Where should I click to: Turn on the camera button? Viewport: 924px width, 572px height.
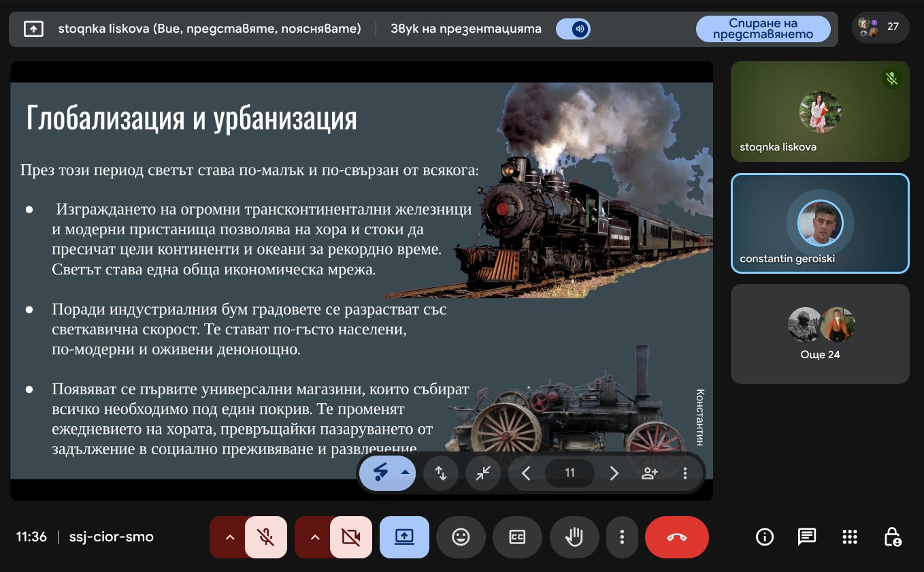click(351, 537)
